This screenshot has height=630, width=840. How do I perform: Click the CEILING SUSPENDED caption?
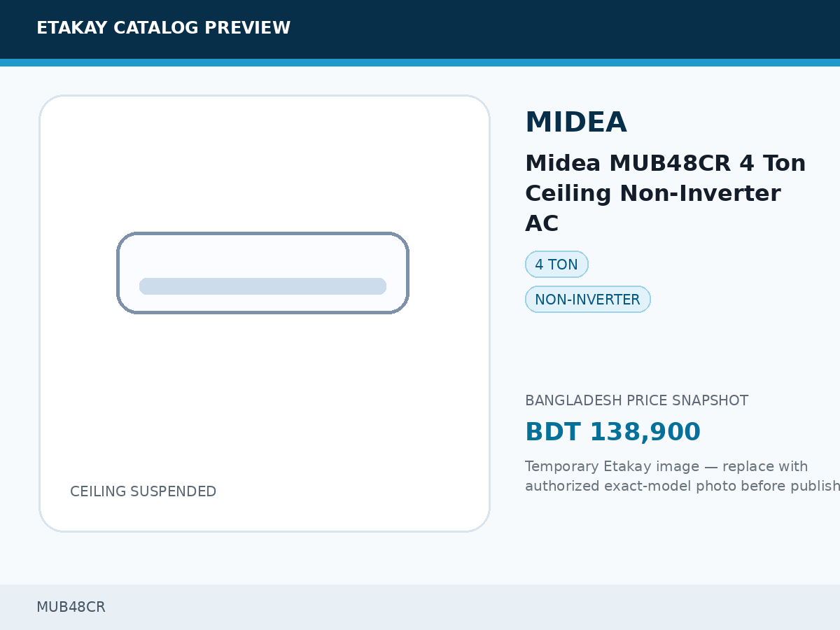tap(143, 491)
